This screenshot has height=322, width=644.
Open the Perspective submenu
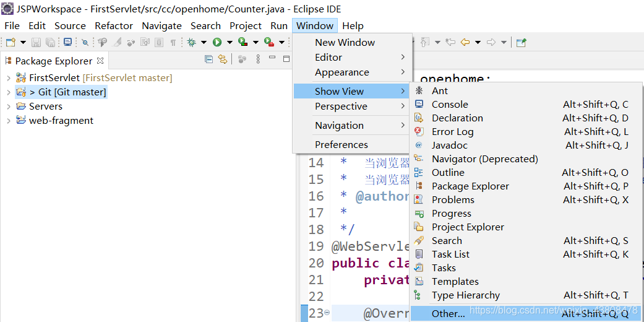tap(352, 107)
